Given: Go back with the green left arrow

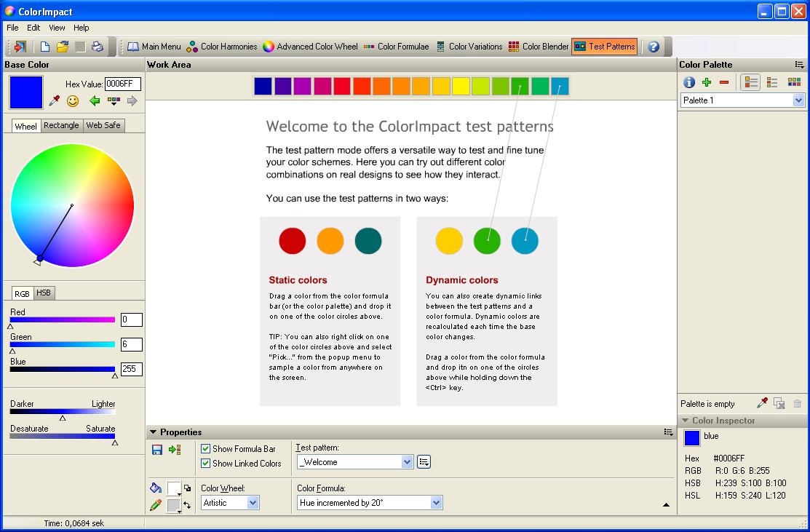Looking at the screenshot, I should pyautogui.click(x=94, y=100).
